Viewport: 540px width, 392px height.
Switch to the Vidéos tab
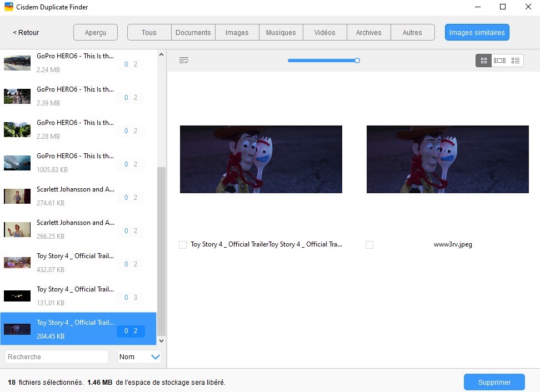click(325, 32)
